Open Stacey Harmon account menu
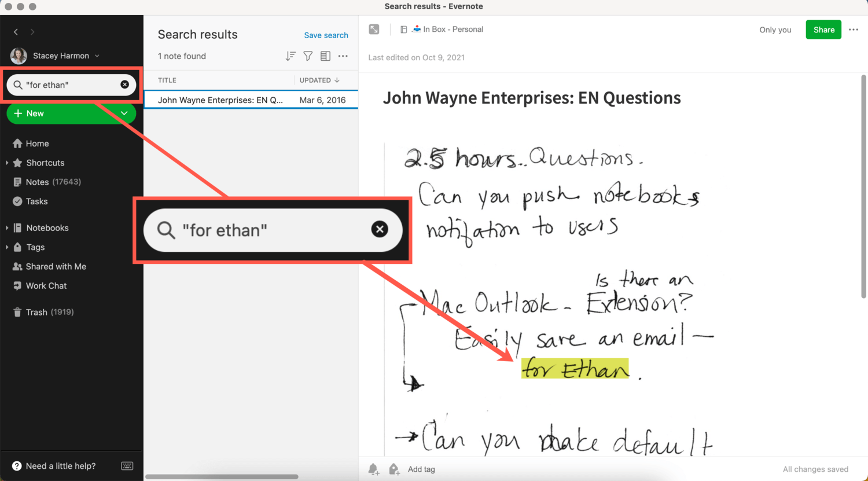868x481 pixels. [66, 56]
